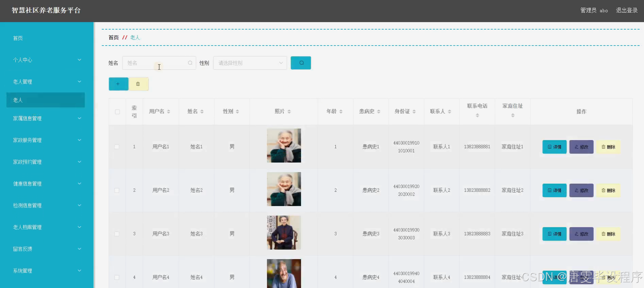Sort by 联系电话 column arrows
This screenshot has width=644, height=288.
point(477,116)
